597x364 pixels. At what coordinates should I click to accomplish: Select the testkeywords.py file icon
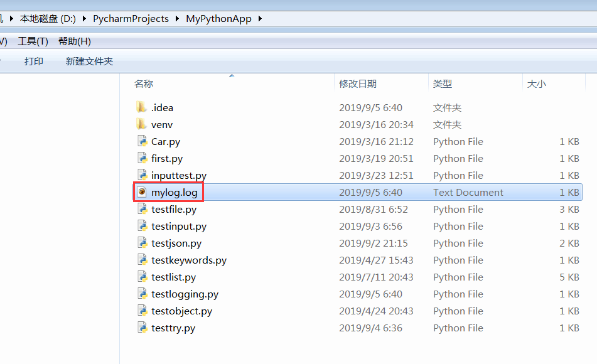pyautogui.click(x=143, y=260)
